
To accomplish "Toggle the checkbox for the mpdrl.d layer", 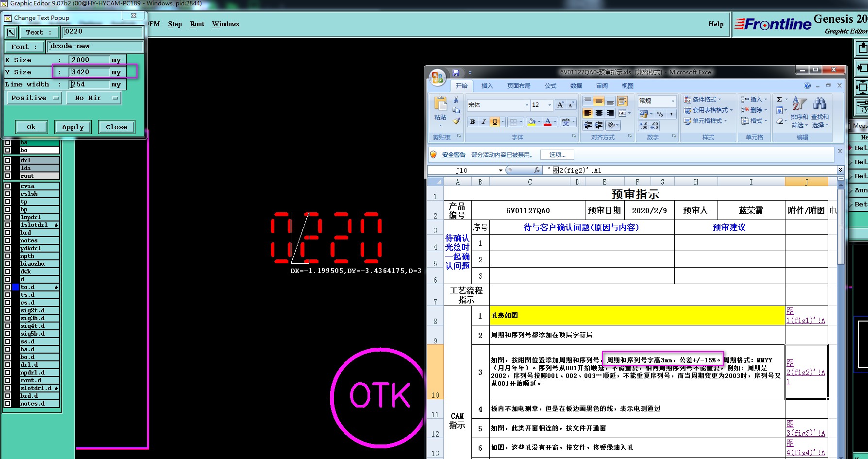I will 8,373.
